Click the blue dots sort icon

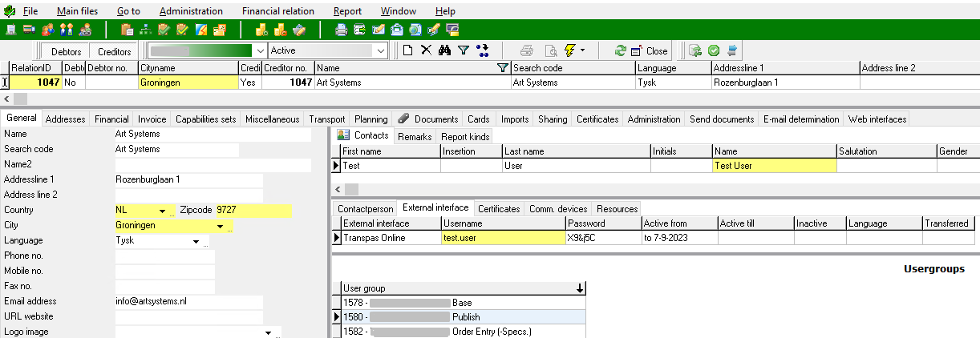click(482, 50)
